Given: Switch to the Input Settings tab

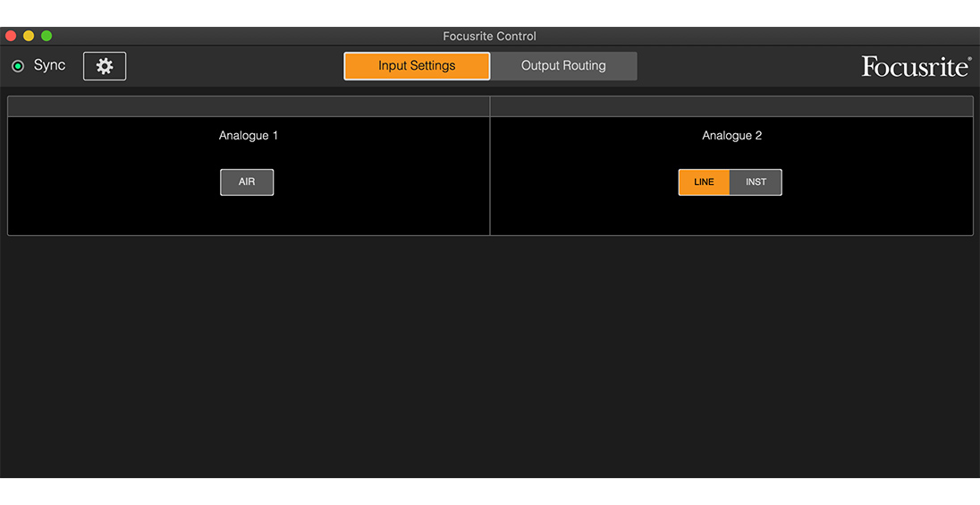Looking at the screenshot, I should coord(417,65).
